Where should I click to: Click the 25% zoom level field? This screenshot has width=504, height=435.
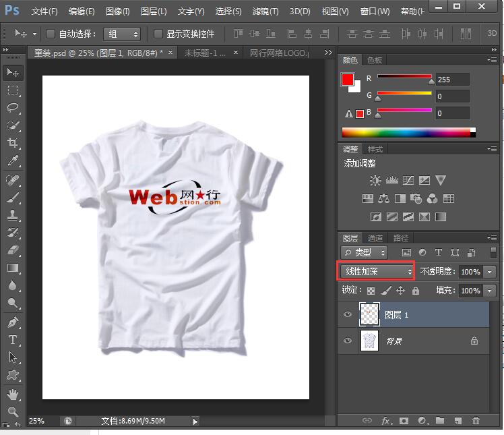tap(36, 421)
